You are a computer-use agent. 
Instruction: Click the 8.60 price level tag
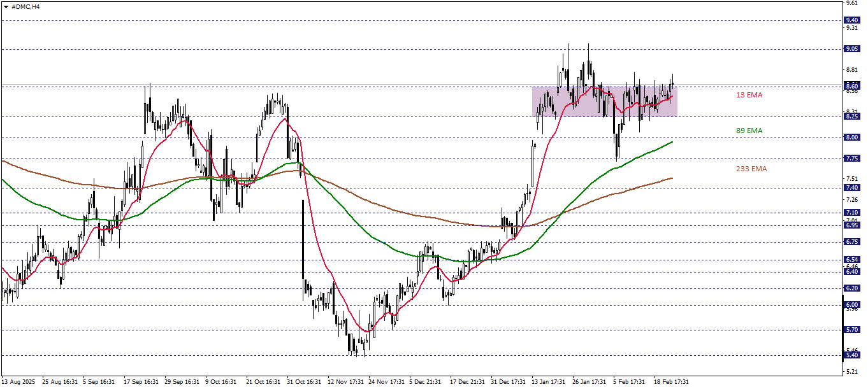point(851,86)
